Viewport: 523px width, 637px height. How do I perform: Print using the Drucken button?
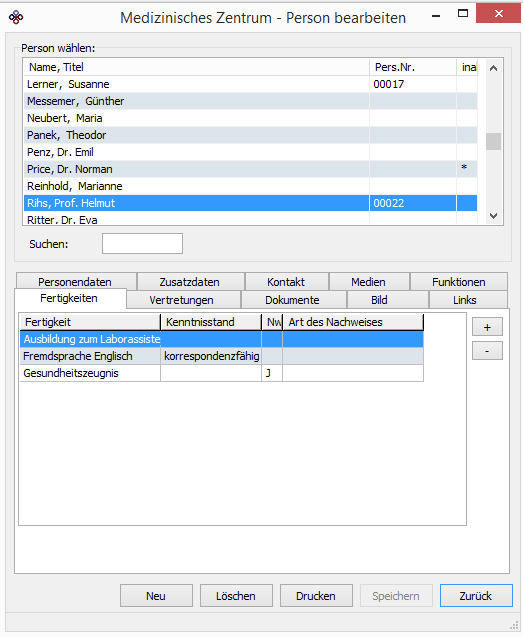pos(316,596)
